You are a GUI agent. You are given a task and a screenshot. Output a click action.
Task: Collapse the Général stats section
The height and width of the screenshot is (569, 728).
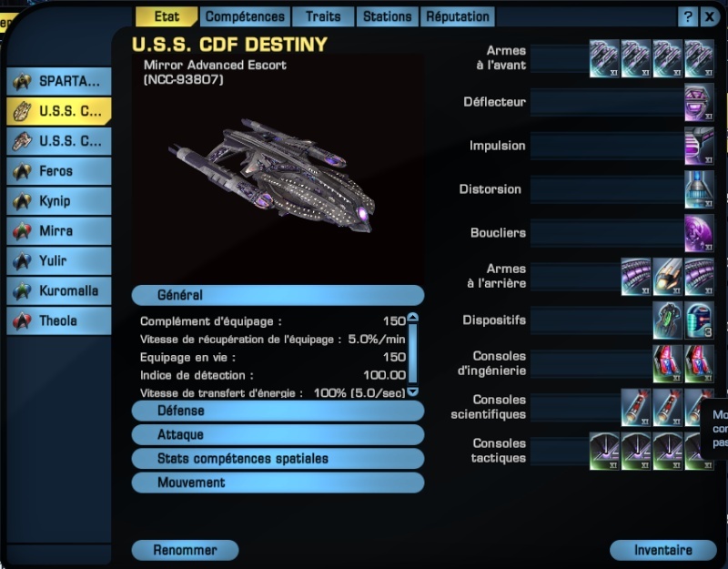[x=278, y=295]
